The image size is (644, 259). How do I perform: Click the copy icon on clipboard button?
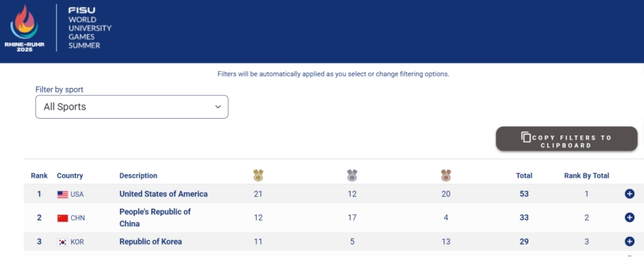click(526, 137)
